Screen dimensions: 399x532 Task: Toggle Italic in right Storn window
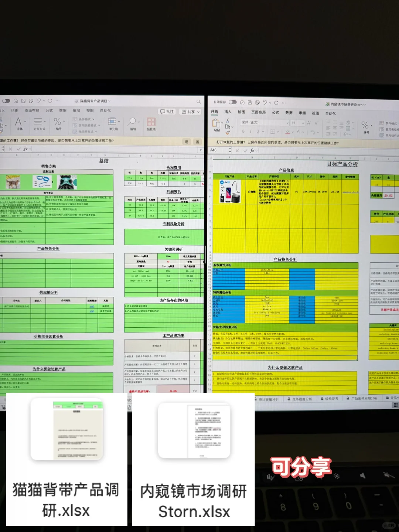[250, 131]
